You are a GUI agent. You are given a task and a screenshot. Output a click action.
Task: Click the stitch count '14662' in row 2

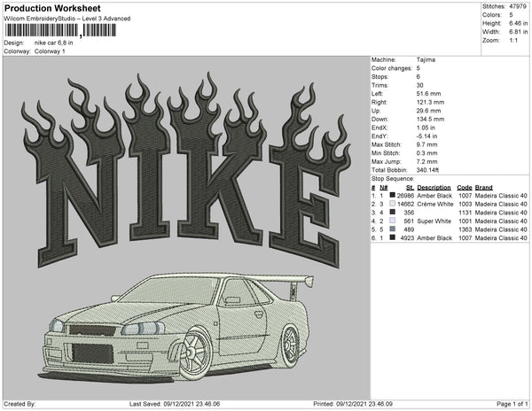pyautogui.click(x=405, y=204)
